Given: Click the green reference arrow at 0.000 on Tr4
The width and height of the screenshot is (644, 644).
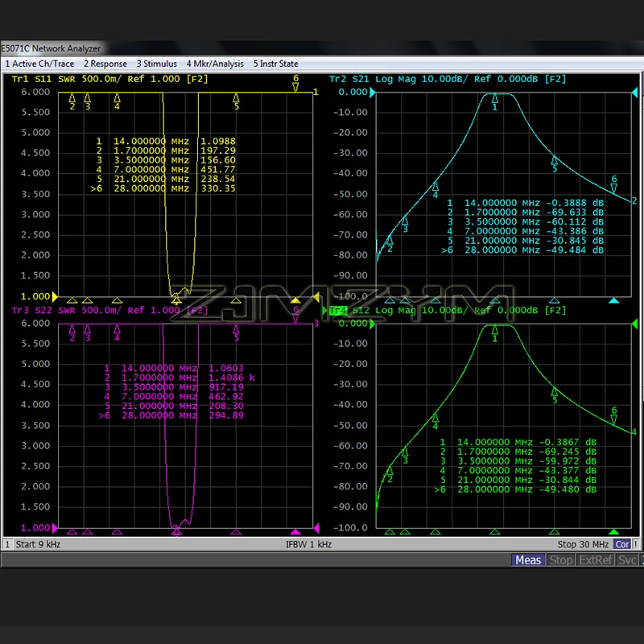Looking at the screenshot, I should 373,324.
